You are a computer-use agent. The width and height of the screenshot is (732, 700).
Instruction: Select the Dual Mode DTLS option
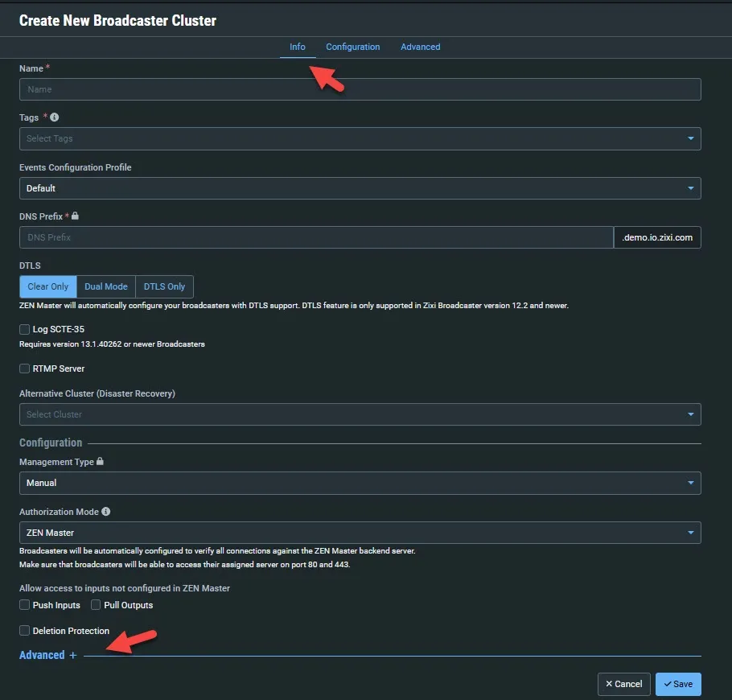(106, 286)
